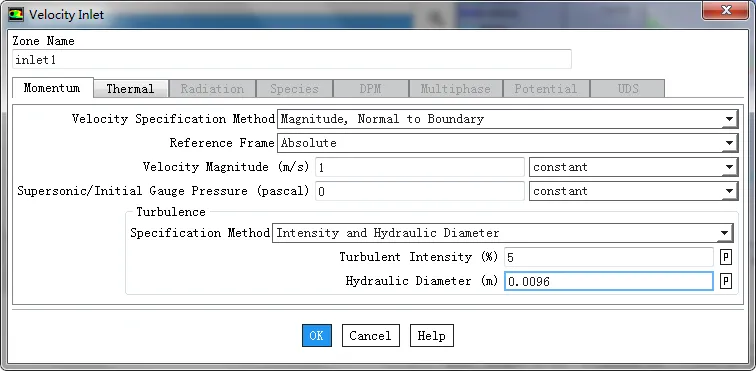The image size is (756, 371).
Task: Confirm settings with OK button
Action: tap(317, 335)
